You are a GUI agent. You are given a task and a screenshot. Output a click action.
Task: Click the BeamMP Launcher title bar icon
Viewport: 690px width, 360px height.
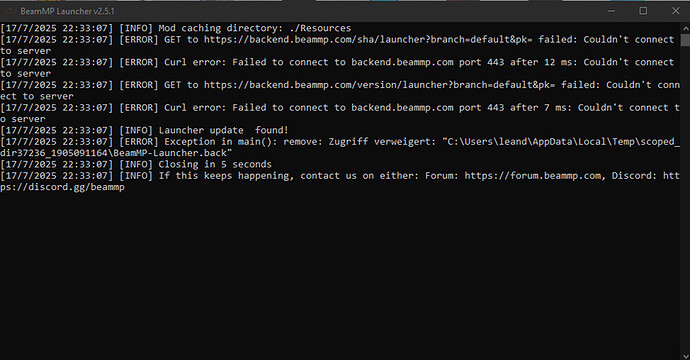(12, 11)
